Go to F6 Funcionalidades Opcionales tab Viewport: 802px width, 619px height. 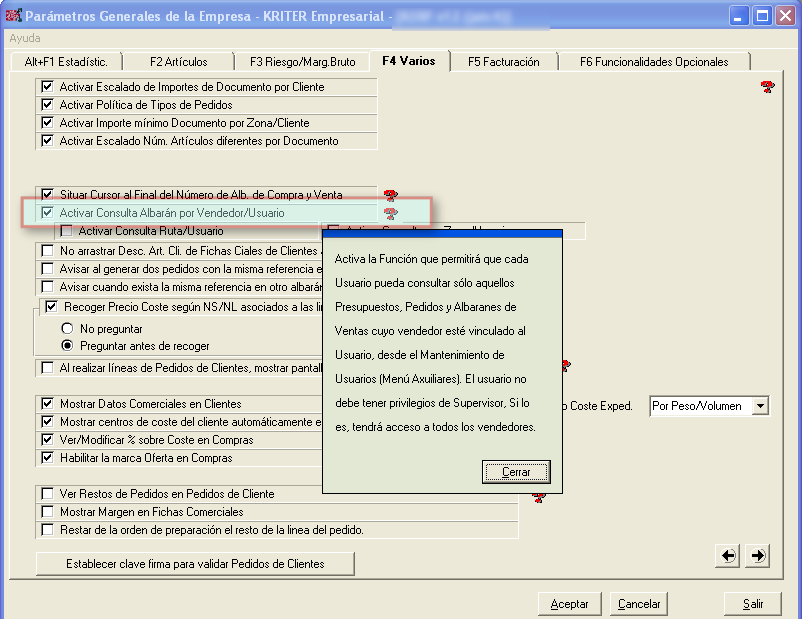(x=653, y=62)
